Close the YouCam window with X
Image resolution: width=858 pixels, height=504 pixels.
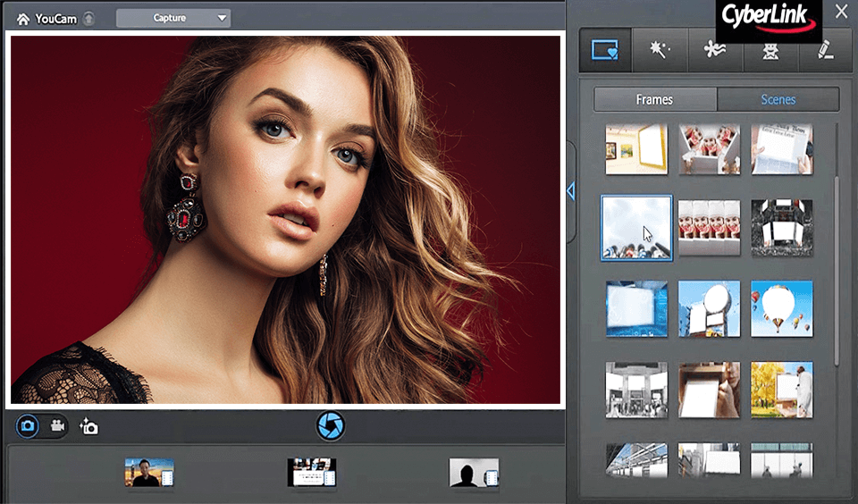click(x=842, y=12)
